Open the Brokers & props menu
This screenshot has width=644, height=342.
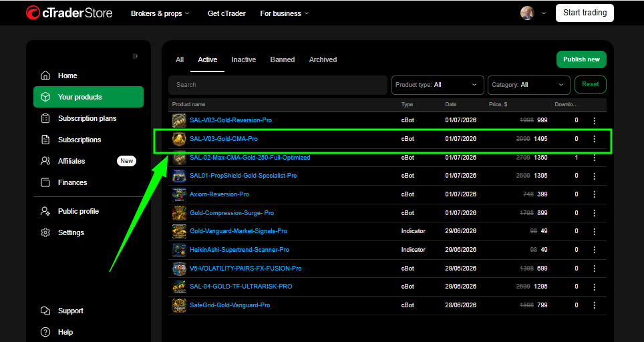(160, 13)
